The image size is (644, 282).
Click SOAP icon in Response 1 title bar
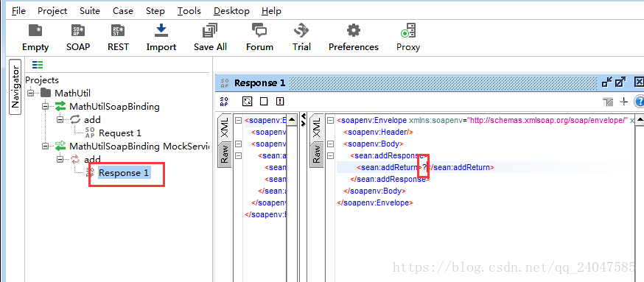(x=225, y=83)
